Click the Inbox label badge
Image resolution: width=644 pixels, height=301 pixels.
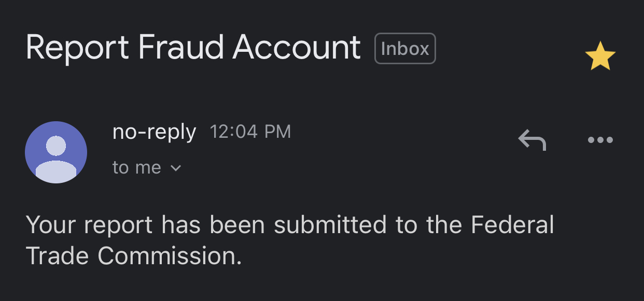[x=405, y=49]
